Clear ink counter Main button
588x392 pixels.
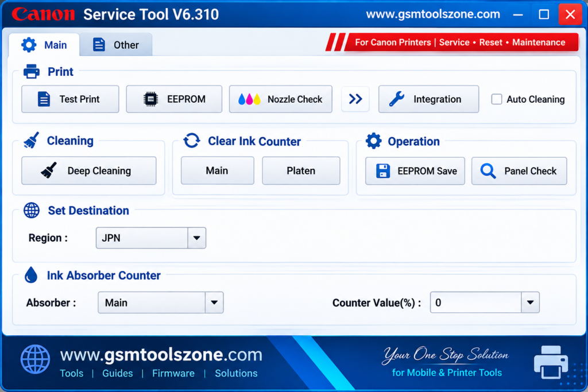(218, 171)
